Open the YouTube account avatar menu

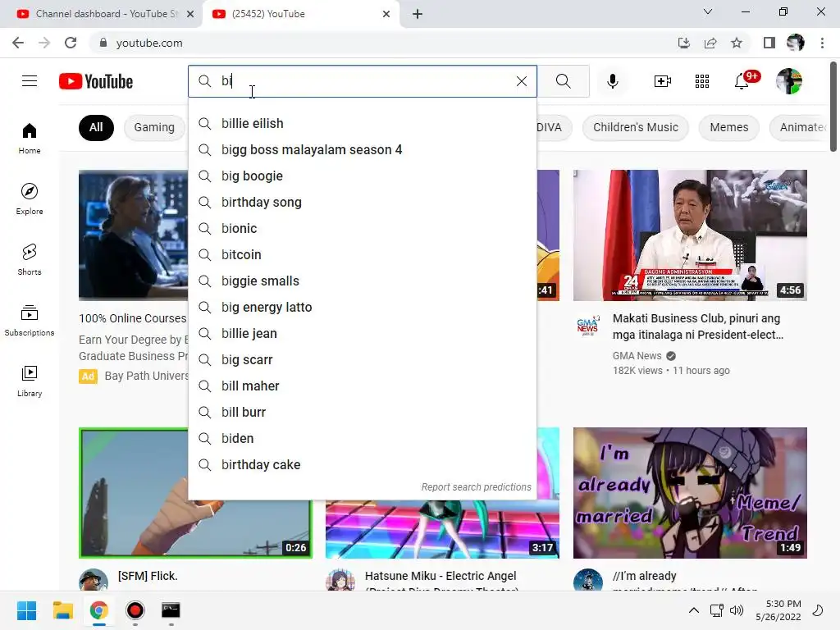pyautogui.click(x=788, y=81)
